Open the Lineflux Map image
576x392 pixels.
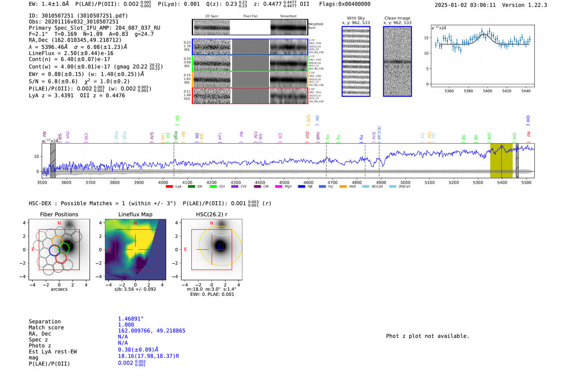pos(135,249)
